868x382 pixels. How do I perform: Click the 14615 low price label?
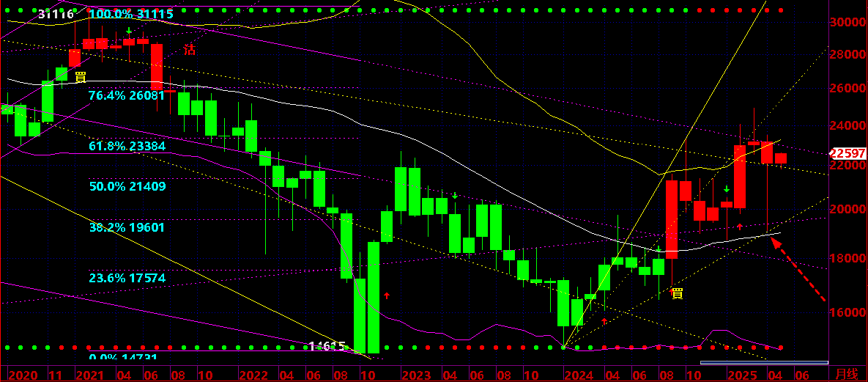(x=327, y=347)
